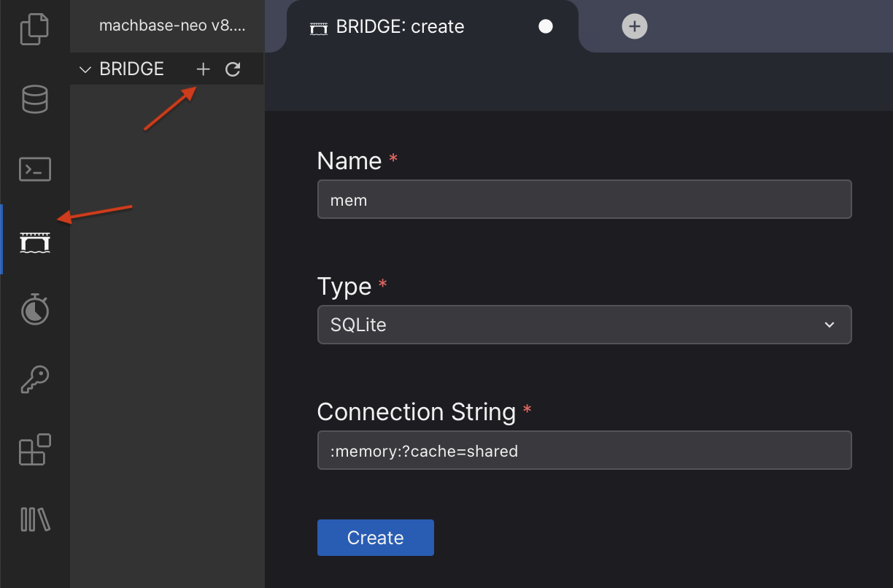893x588 pixels.
Task: Open the packages blocks icon
Action: click(x=34, y=449)
